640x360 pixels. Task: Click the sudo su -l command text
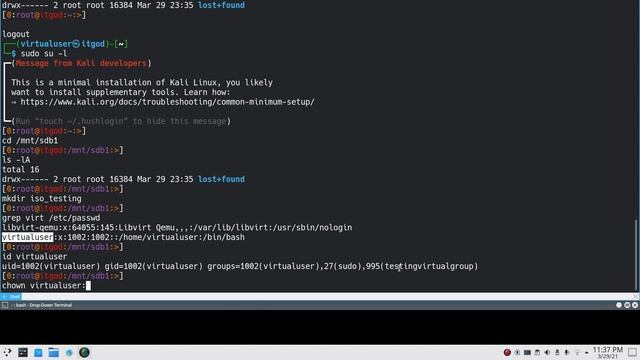44,53
